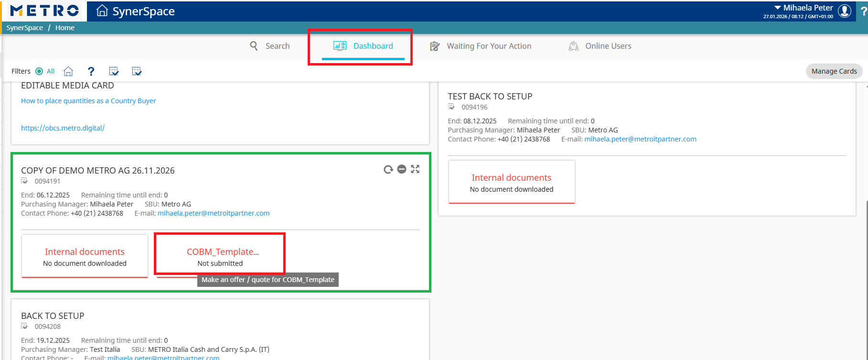Apply the question mark filter in Filters bar

[91, 71]
